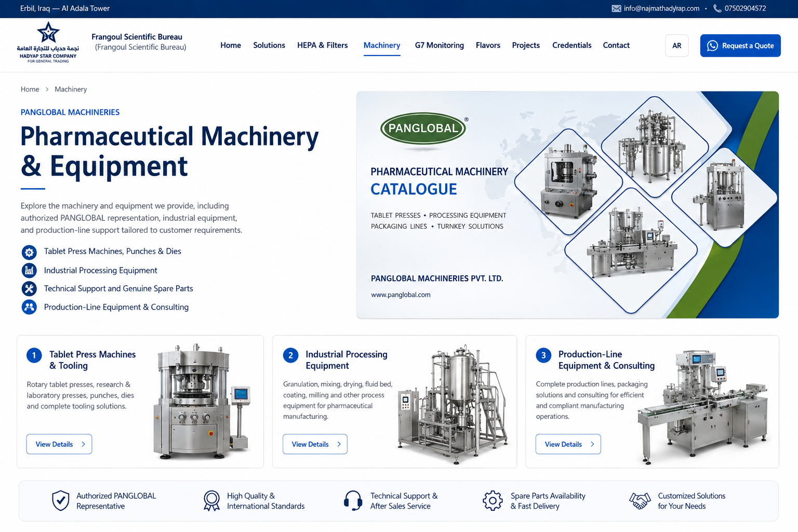Screen dimensions: 798x532
Task: View Details for Production-Line Equipment & Consulting
Action: click(x=568, y=444)
